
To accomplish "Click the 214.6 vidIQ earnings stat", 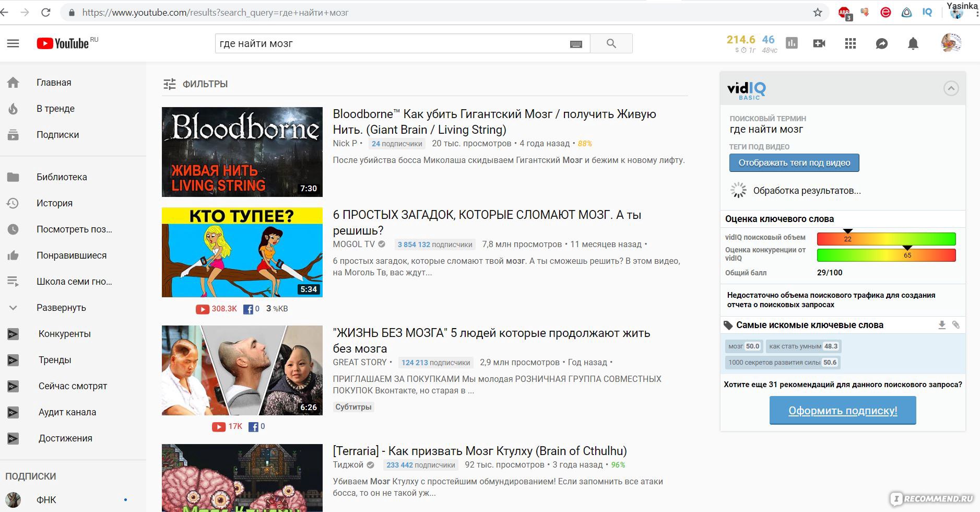I will tap(741, 40).
